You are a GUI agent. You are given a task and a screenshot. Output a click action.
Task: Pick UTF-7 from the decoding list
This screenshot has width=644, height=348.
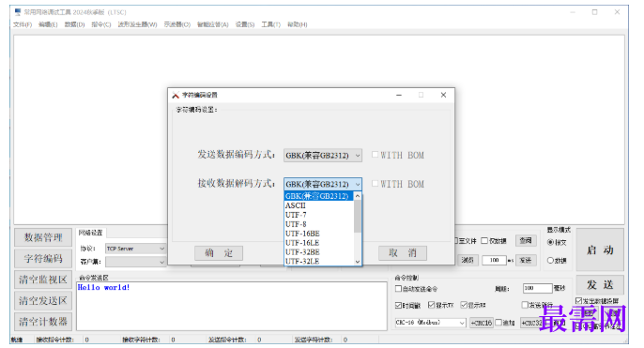[319, 215]
